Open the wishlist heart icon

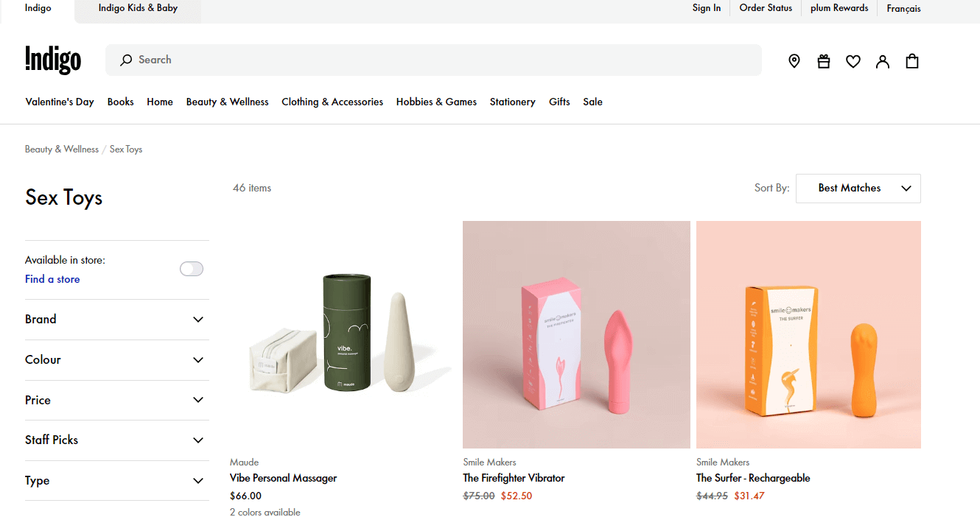point(853,61)
